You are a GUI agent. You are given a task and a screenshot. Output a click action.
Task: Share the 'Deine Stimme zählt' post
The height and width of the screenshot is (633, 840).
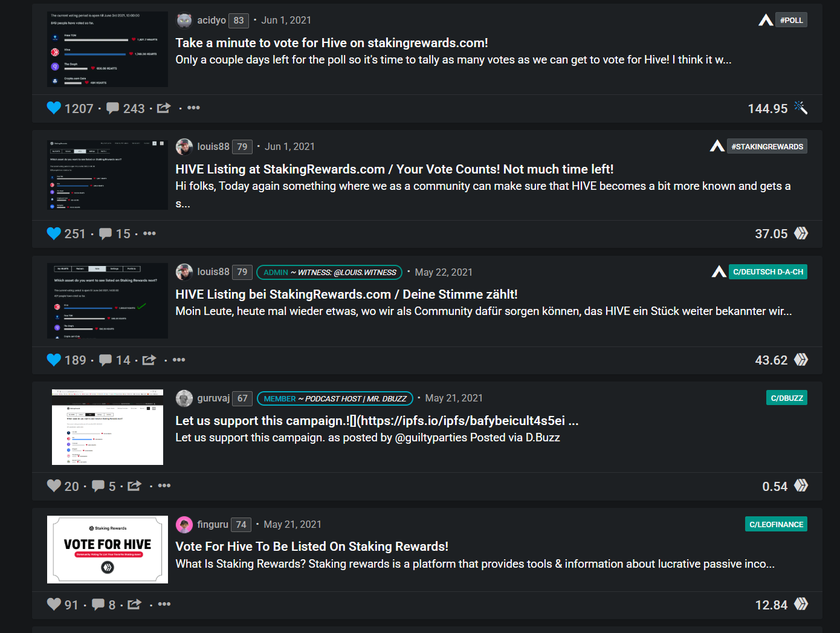coord(149,360)
